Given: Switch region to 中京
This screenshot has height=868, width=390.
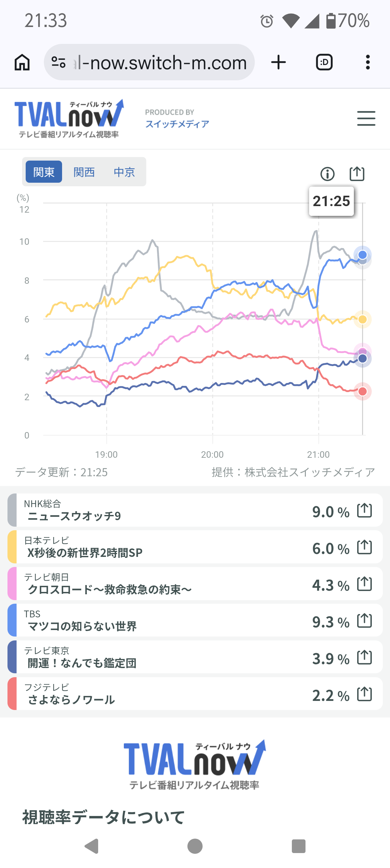Looking at the screenshot, I should (x=124, y=172).
